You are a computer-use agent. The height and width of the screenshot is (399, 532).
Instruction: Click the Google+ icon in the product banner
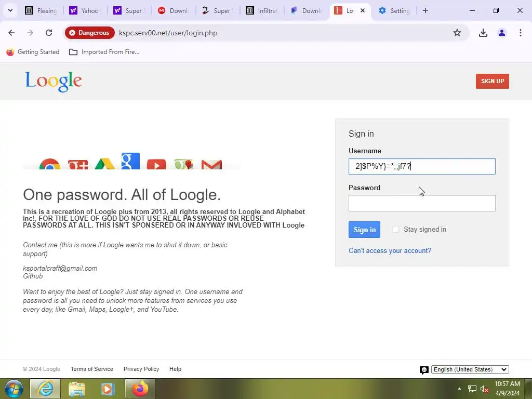click(x=78, y=164)
